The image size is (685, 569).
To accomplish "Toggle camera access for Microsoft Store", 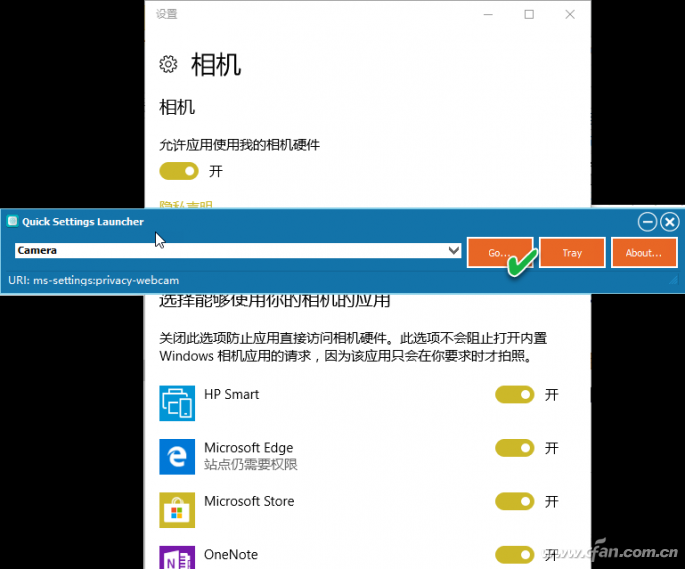I will pos(515,501).
